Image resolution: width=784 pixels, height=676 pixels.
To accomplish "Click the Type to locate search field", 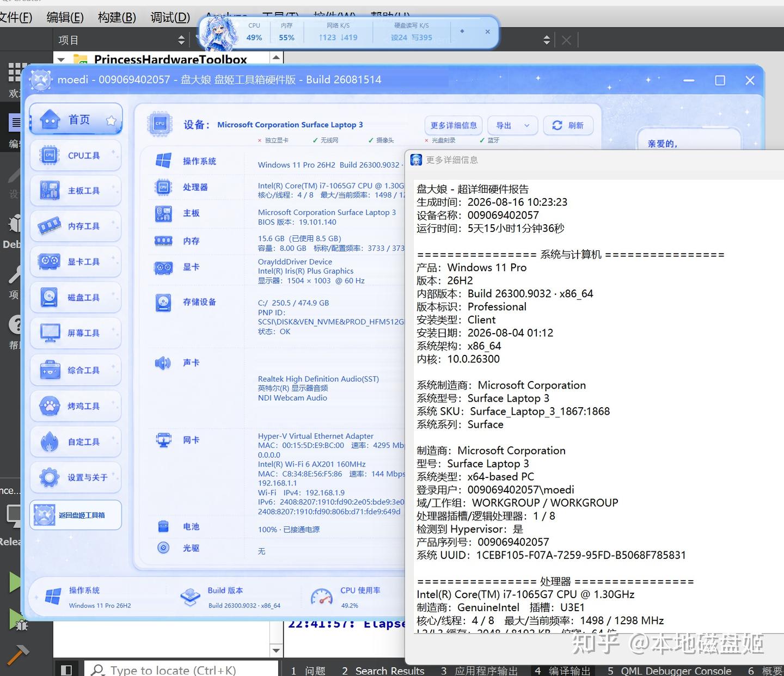I will click(x=181, y=670).
